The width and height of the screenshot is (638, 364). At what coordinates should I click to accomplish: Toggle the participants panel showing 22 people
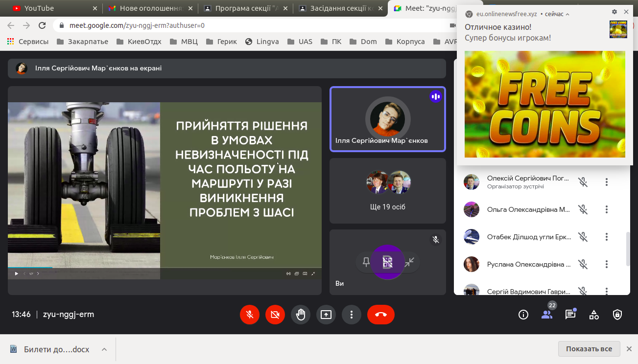(x=547, y=315)
